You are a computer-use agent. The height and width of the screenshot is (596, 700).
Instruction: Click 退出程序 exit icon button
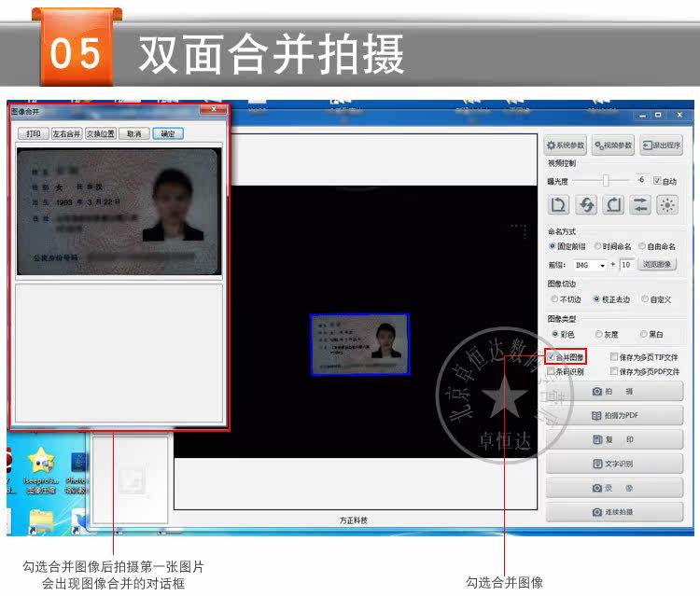click(661, 146)
